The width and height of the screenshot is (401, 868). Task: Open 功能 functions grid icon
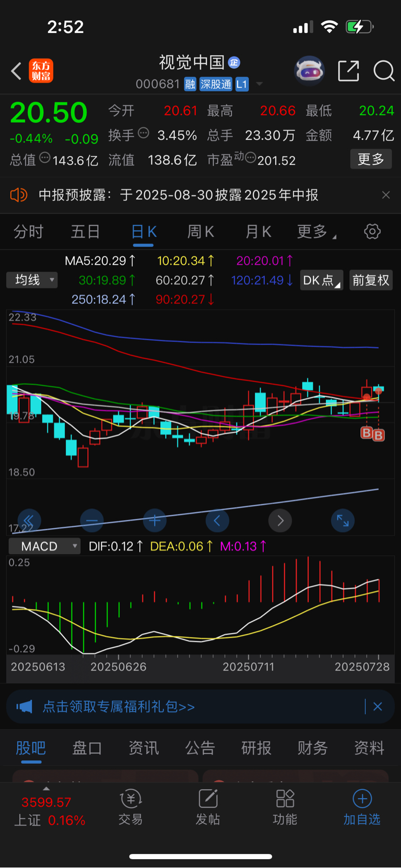(x=285, y=807)
